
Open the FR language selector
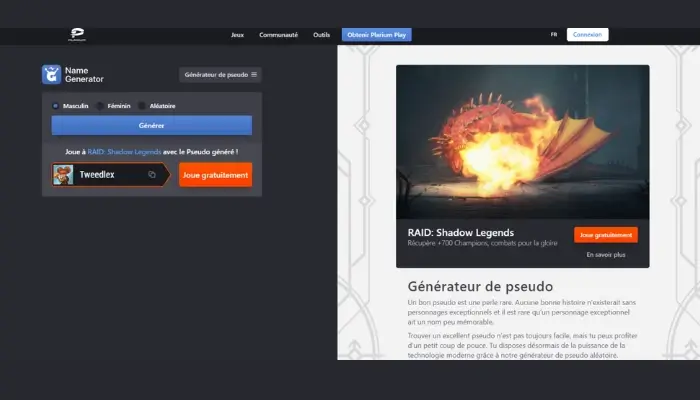point(553,34)
